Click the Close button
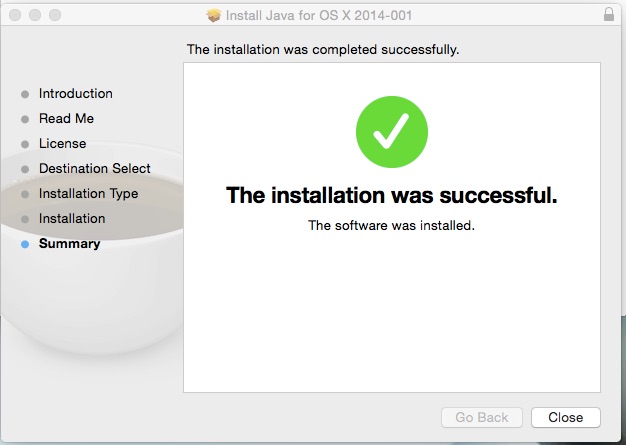The image size is (626, 445). (x=566, y=417)
